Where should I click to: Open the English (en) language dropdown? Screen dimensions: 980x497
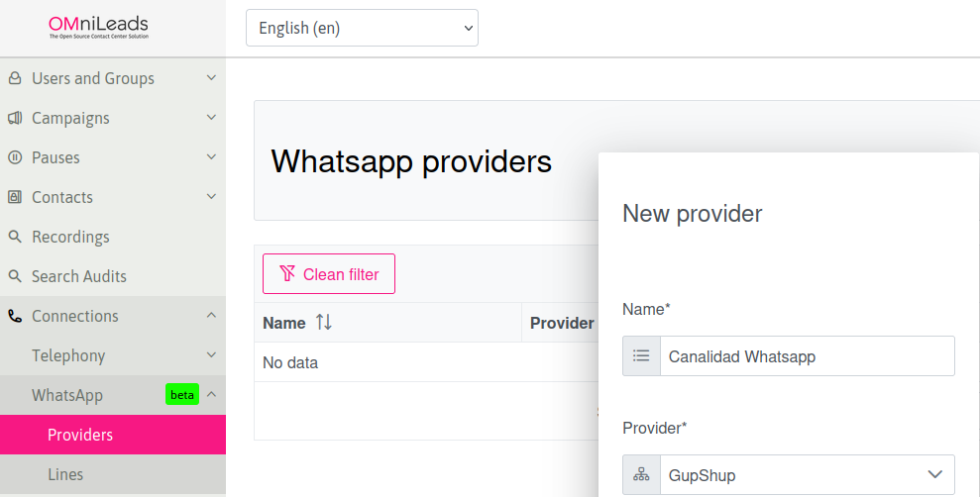362,28
